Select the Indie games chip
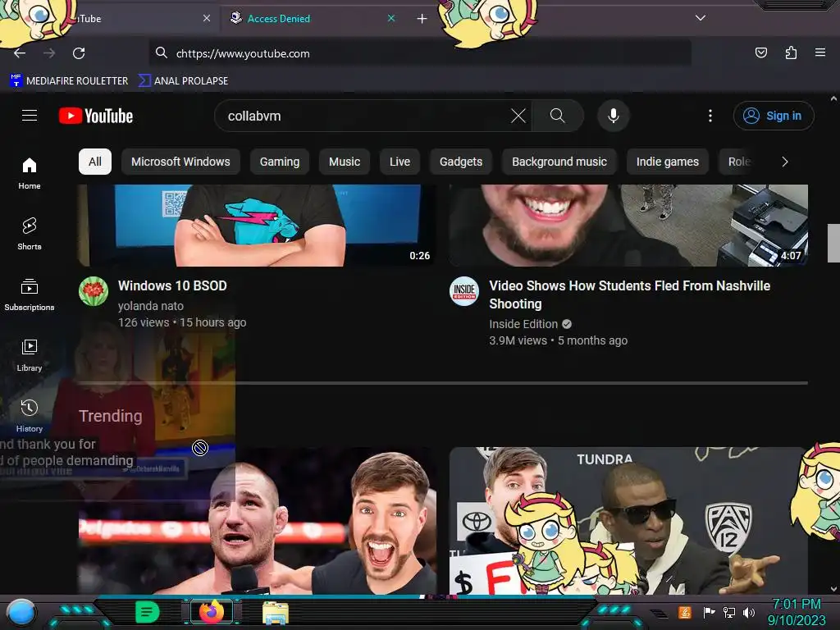Screen dimensions: 840x630 (x=668, y=162)
